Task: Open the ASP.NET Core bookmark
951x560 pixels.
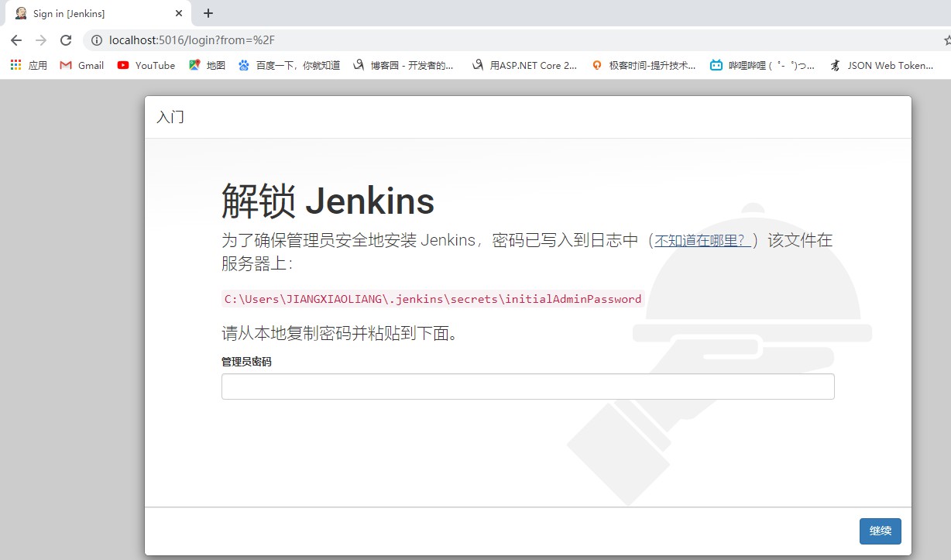Action: coord(524,66)
